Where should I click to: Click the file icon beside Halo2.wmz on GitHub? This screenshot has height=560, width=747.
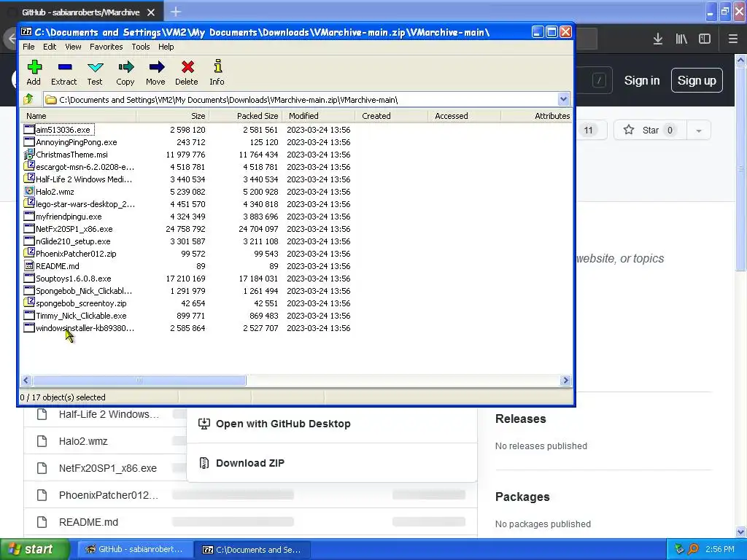pyautogui.click(x=42, y=441)
